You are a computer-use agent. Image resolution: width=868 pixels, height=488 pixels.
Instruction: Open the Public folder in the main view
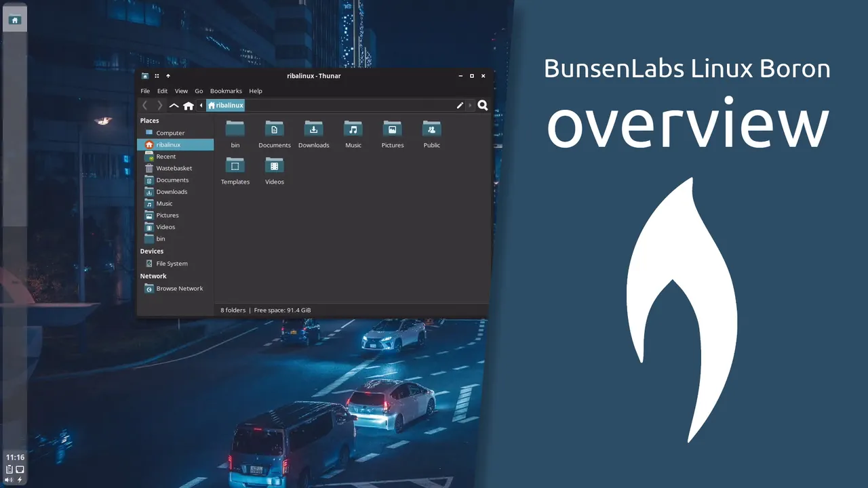click(432, 134)
